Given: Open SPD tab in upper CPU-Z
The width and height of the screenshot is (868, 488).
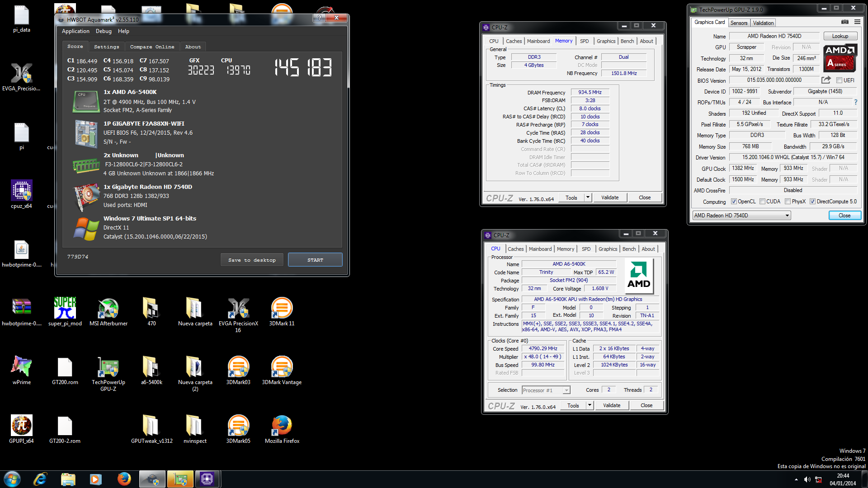Looking at the screenshot, I should pyautogui.click(x=585, y=41).
